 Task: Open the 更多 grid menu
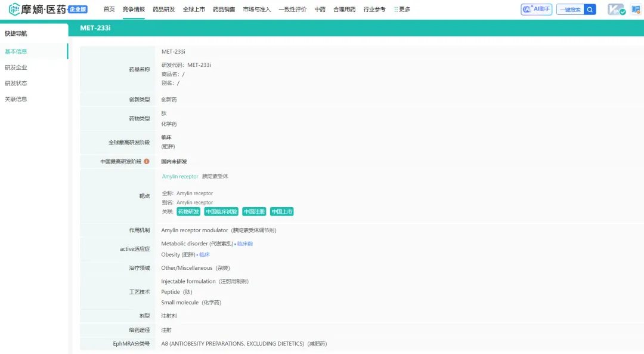[x=402, y=10]
